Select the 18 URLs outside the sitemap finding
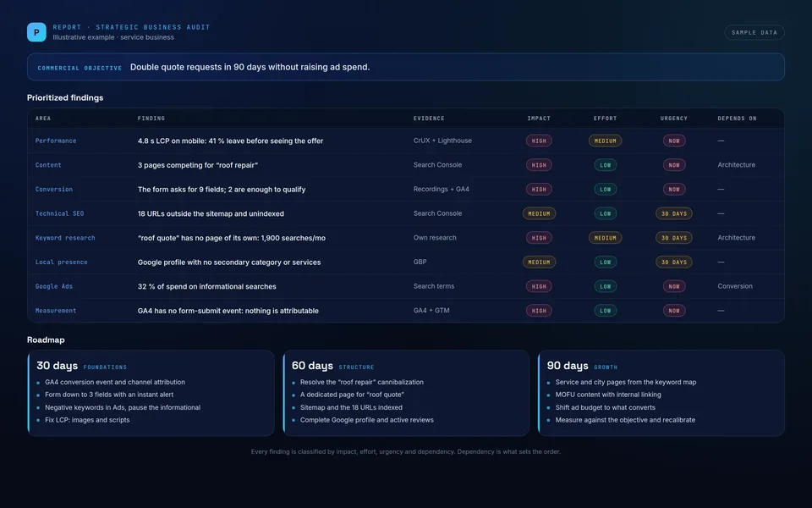Screen dimensions: 812x508 tap(211, 213)
